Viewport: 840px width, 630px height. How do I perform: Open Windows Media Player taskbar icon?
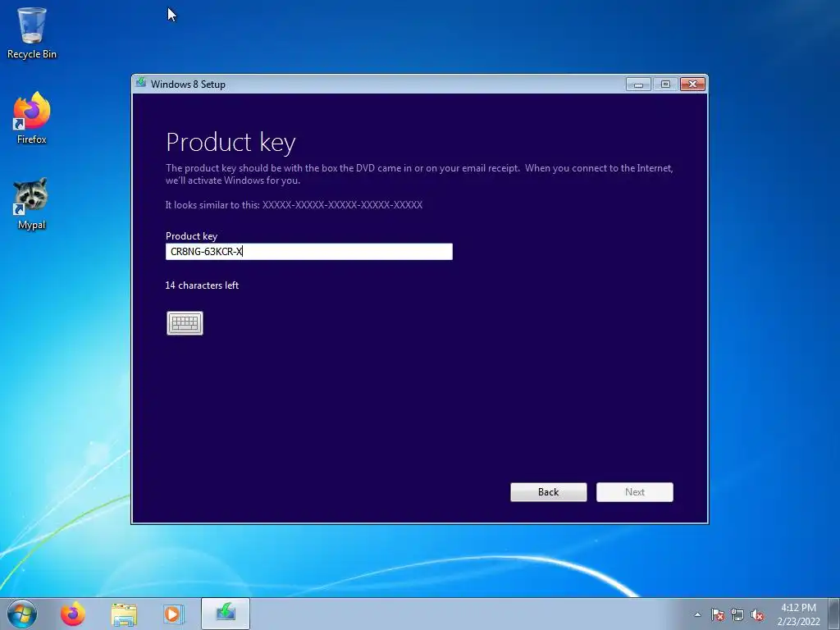(x=173, y=614)
